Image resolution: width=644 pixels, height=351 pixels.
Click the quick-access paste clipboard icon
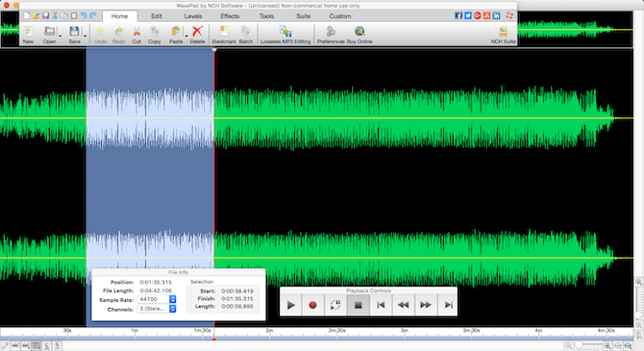[74, 15]
